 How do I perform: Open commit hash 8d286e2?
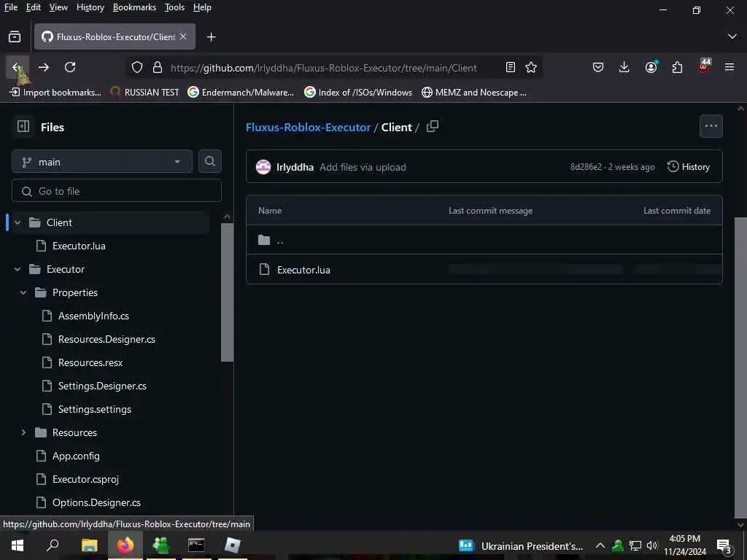pos(586,167)
